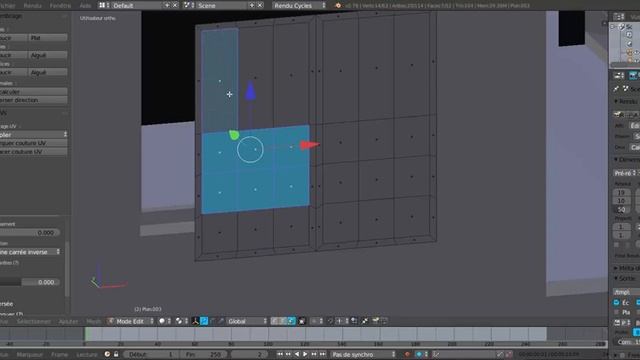This screenshot has height=360, width=640.
Task: Enable the scale manipulator
Action: point(221,321)
